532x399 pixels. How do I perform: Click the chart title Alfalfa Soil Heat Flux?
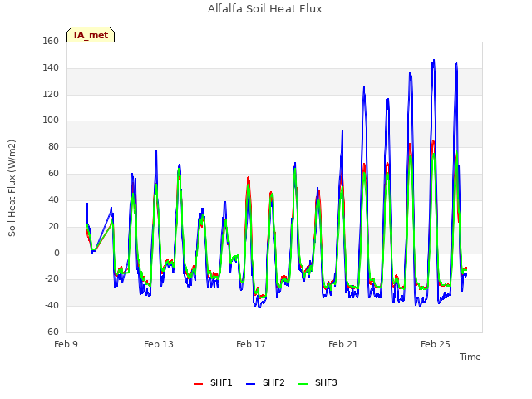click(265, 9)
